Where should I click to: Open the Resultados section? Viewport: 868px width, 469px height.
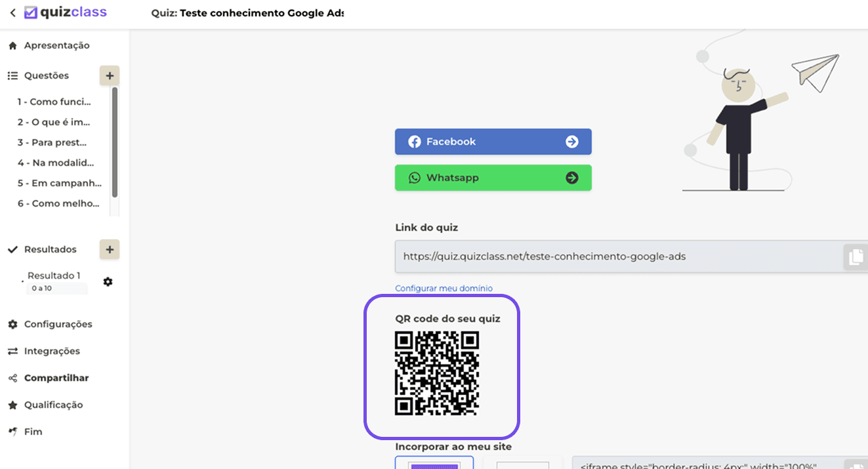tap(51, 249)
